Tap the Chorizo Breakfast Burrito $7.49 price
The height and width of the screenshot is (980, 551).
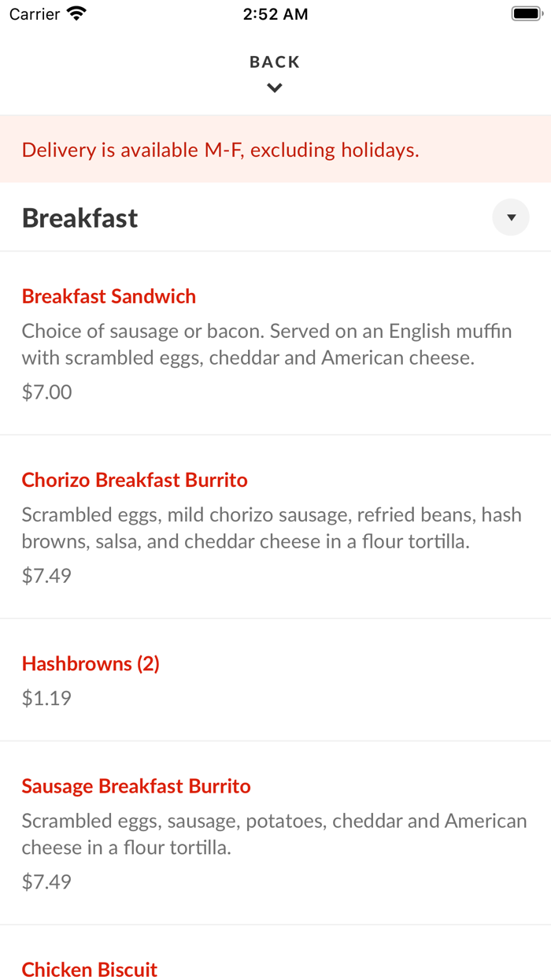(47, 576)
